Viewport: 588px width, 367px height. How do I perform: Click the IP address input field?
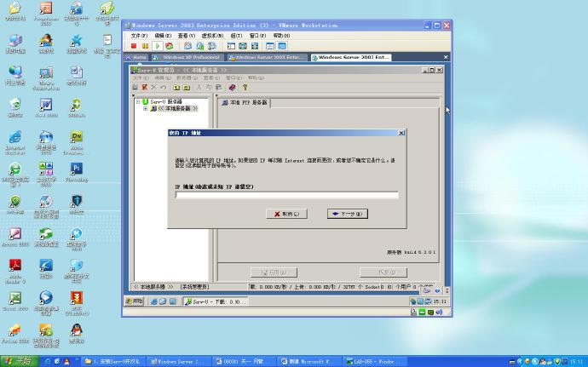[x=287, y=195]
